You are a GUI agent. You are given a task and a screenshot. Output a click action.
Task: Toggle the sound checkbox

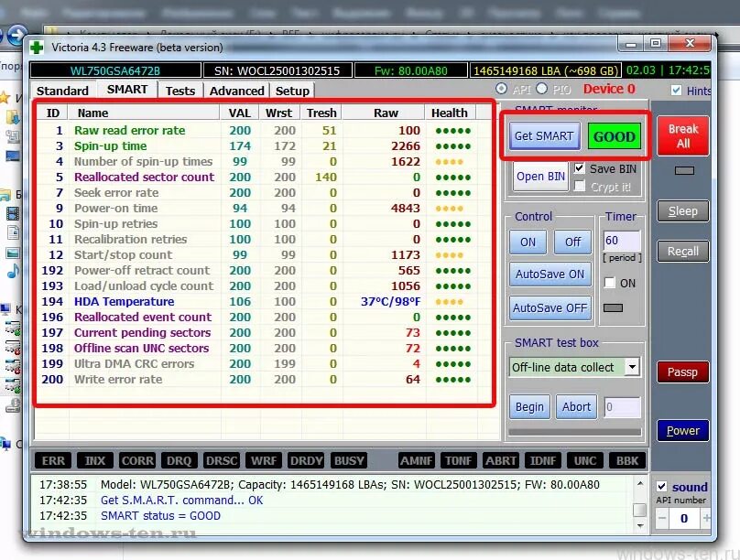pos(661,487)
